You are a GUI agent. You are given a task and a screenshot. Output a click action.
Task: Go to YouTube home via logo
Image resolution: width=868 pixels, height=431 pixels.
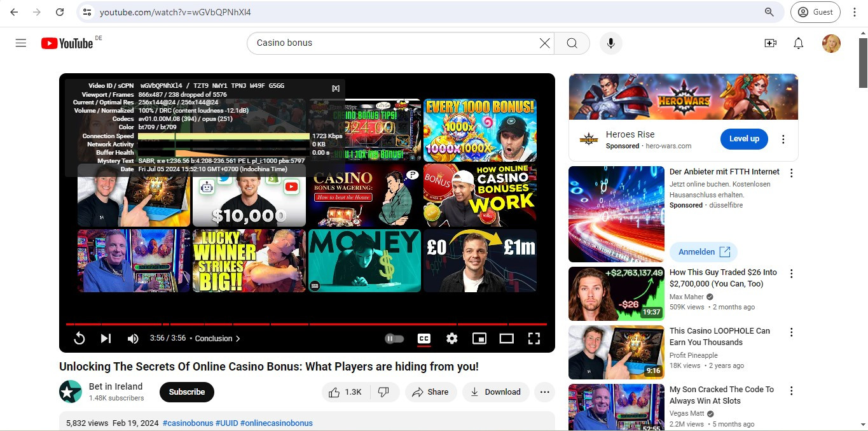pyautogui.click(x=67, y=43)
